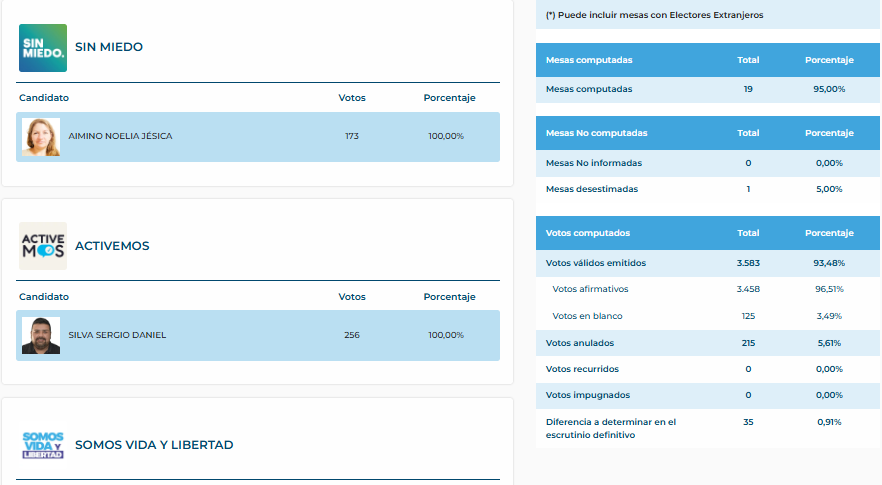Viewport: 882px width, 485px height.
Task: Click the SIN MIEDO party logo
Action: [x=43, y=48]
